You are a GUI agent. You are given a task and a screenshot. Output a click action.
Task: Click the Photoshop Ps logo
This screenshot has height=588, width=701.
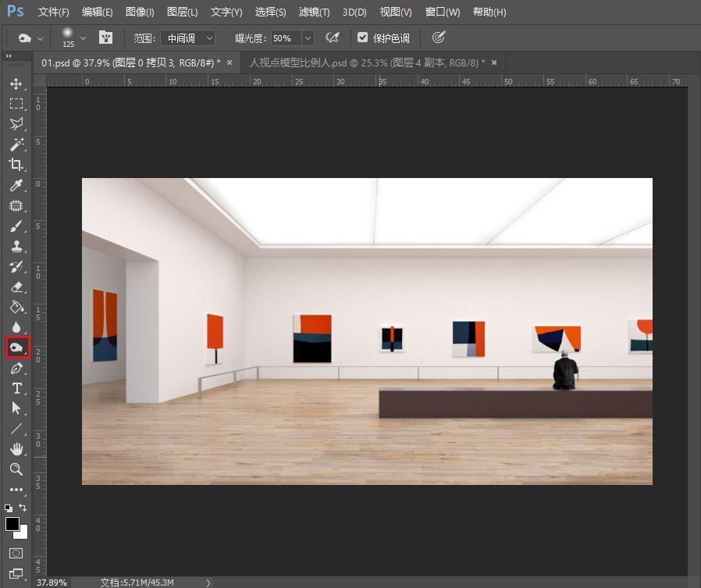[15, 11]
